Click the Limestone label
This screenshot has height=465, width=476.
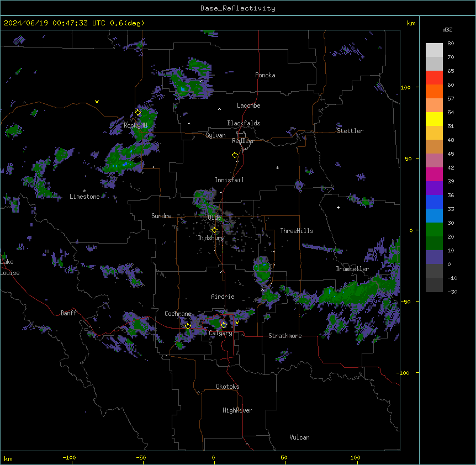(x=84, y=197)
